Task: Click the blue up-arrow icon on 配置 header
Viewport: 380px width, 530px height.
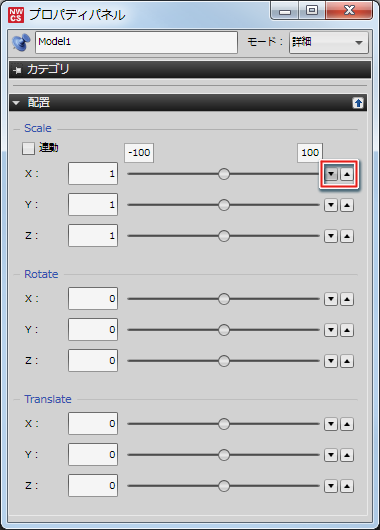Action: [358, 103]
